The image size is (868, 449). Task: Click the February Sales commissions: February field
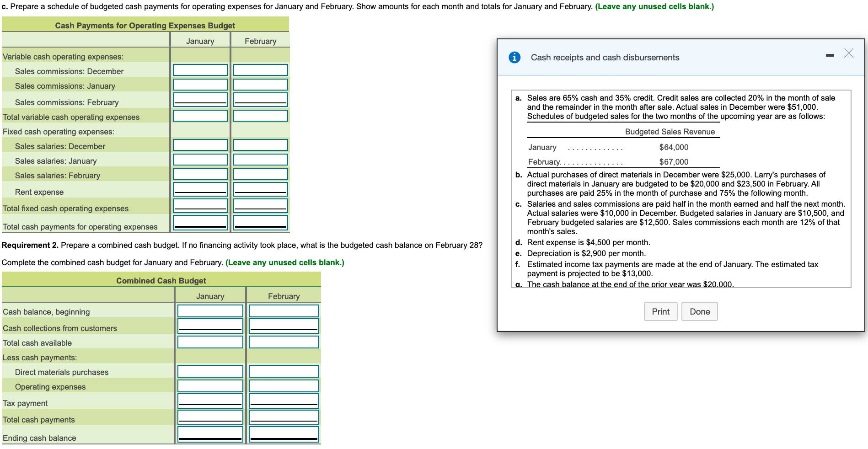click(x=260, y=98)
